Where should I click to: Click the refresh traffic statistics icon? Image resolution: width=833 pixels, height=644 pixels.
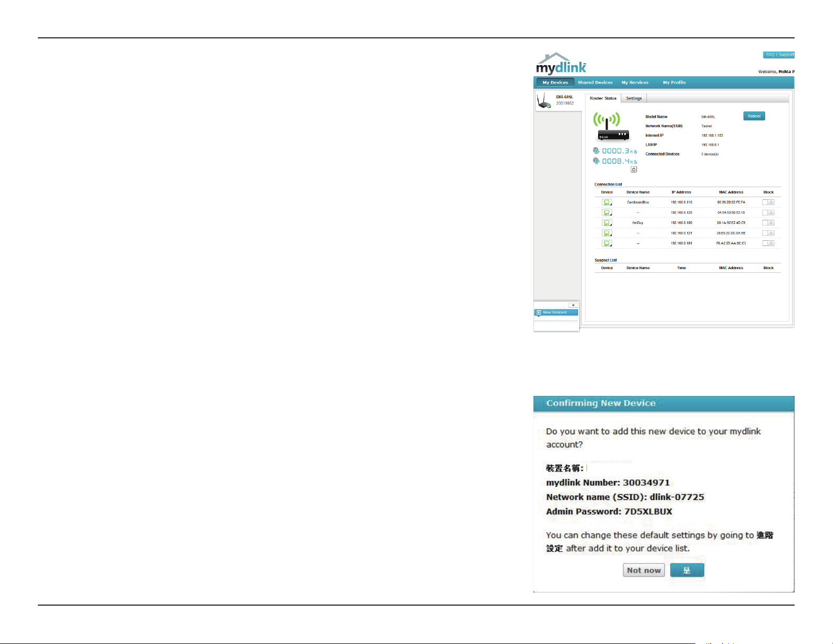coord(634,169)
